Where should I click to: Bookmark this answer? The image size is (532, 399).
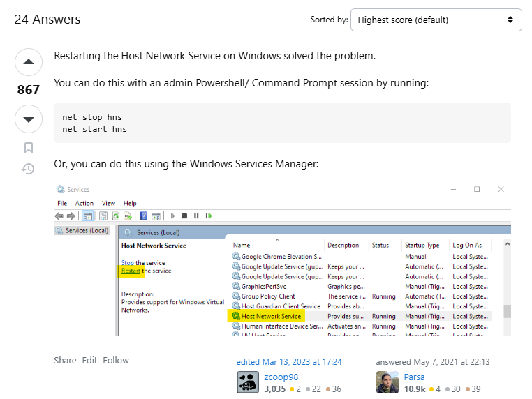(29, 147)
